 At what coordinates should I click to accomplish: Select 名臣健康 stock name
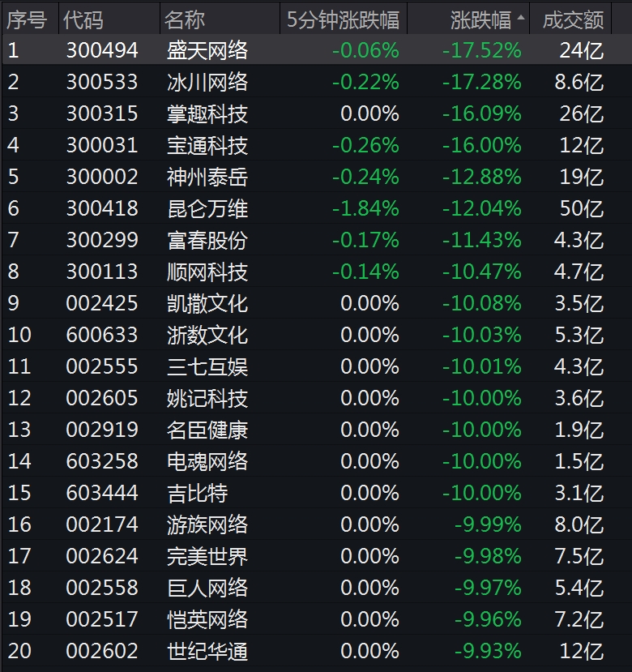[x=207, y=430]
